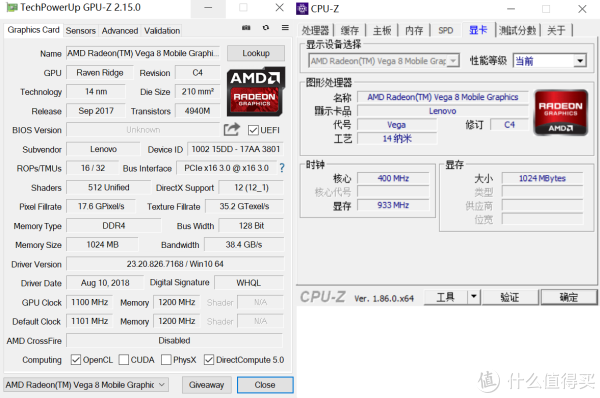This screenshot has height=398, width=600.
Task: Click the 400 MHz core clock in CPU-Z
Action: tap(393, 178)
